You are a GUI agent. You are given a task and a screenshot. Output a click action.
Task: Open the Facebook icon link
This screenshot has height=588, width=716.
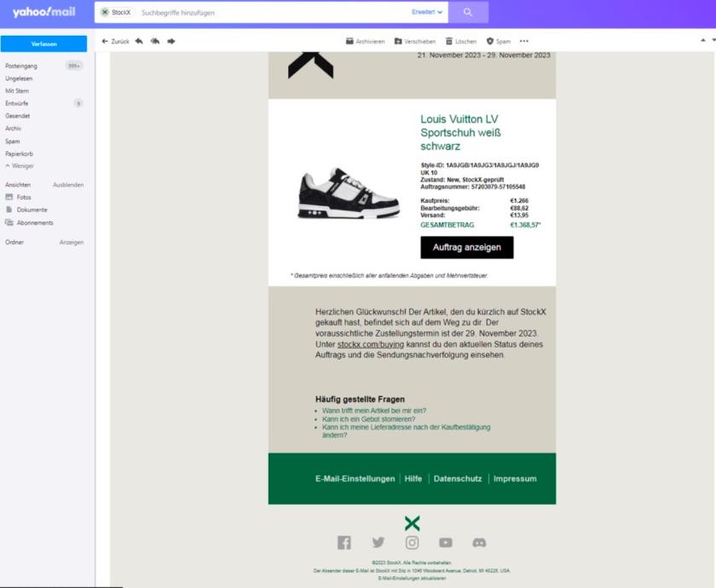(344, 542)
